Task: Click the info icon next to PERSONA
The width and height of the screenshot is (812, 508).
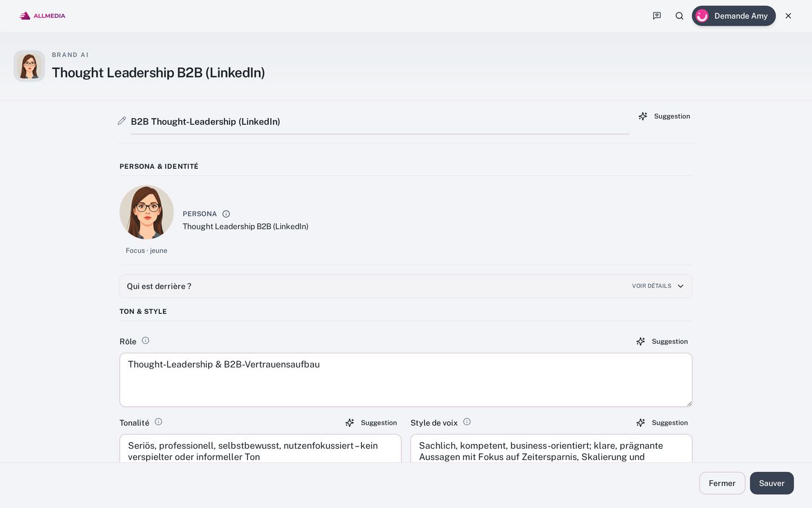Action: 226,214
